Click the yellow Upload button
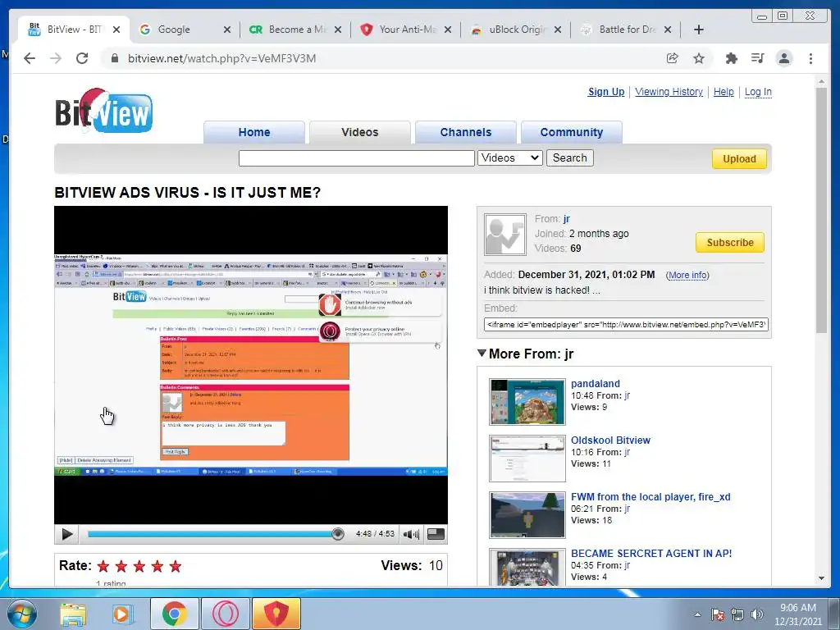840x630 pixels. point(739,158)
